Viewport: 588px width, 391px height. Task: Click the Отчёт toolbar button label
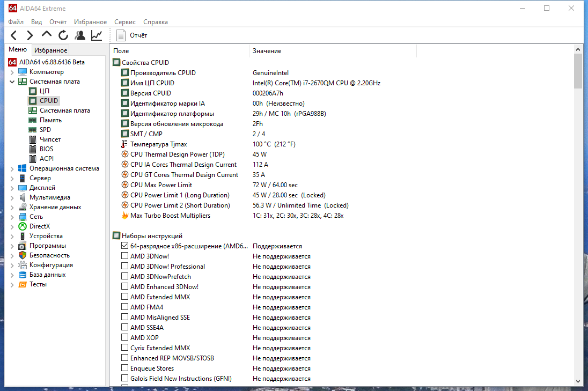pyautogui.click(x=138, y=35)
